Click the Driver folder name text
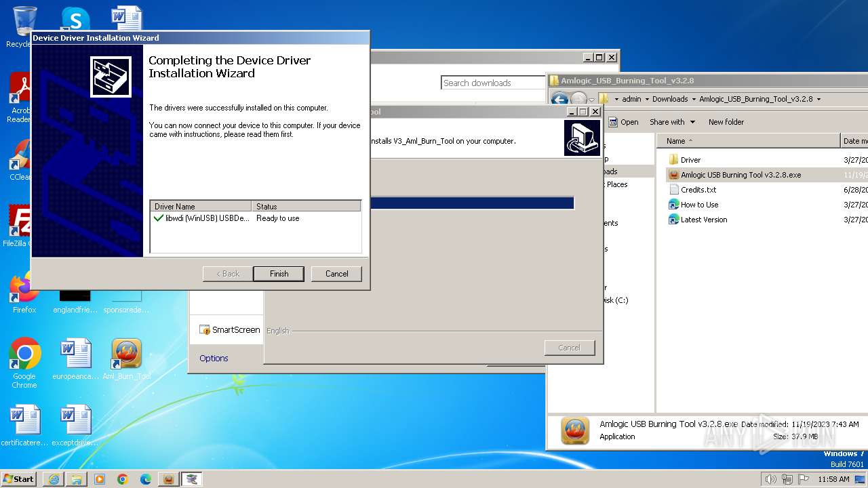The width and height of the screenshot is (868, 488). (690, 160)
